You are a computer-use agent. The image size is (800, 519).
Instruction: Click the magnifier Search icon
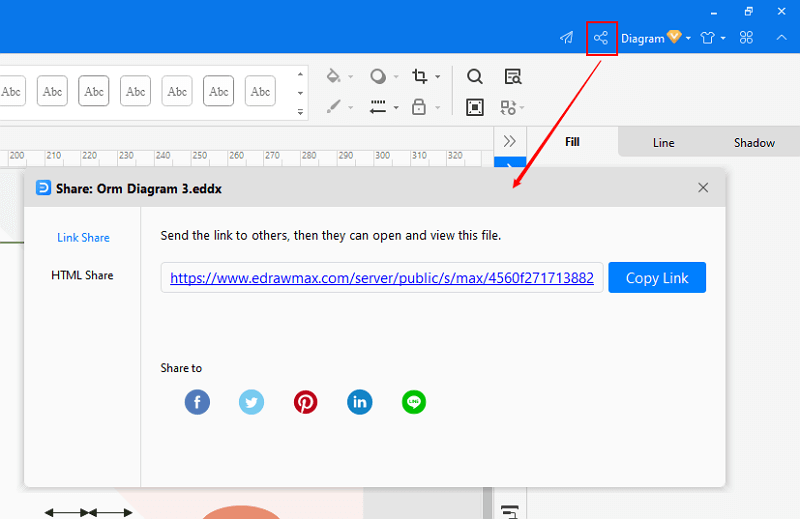474,77
